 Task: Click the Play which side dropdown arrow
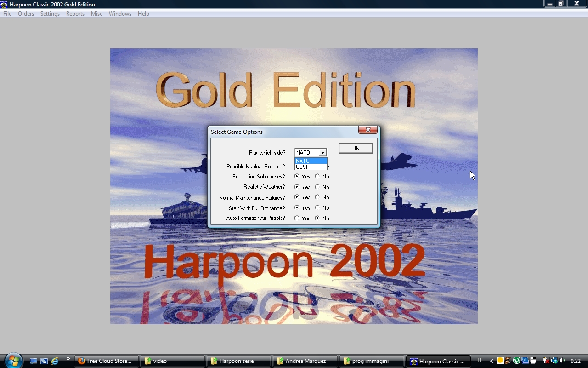(x=322, y=152)
